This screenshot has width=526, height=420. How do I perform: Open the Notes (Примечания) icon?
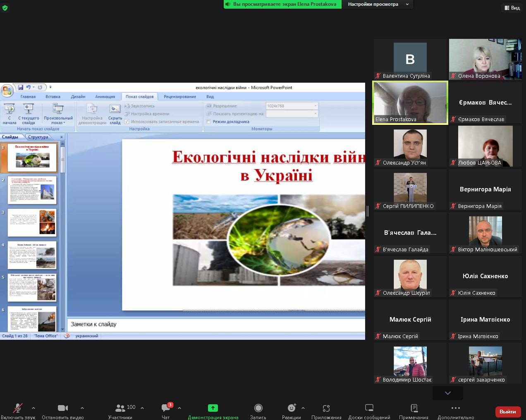pyautogui.click(x=414, y=408)
